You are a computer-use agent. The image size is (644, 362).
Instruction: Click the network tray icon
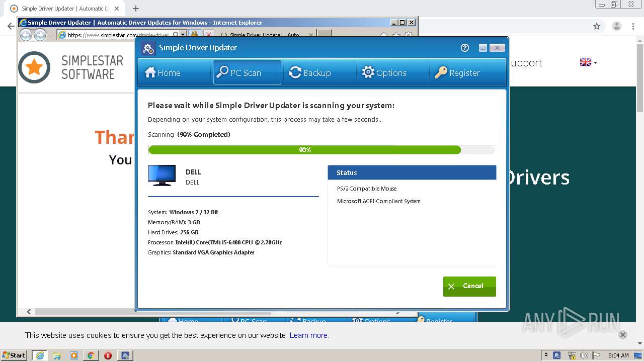coord(572,355)
